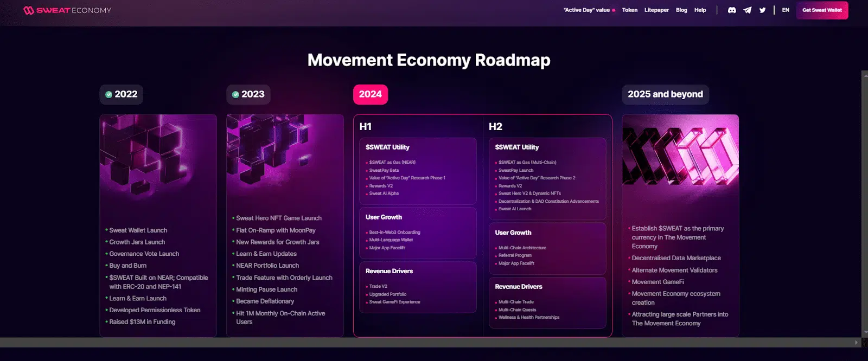The image size is (868, 361).
Task: Click "Sweat GameFi Experience" item
Action: tap(394, 302)
